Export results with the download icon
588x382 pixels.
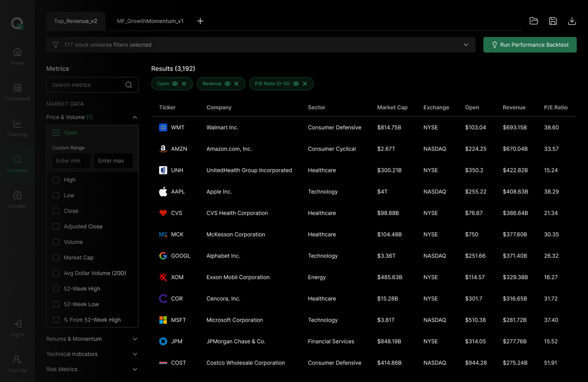572,21
